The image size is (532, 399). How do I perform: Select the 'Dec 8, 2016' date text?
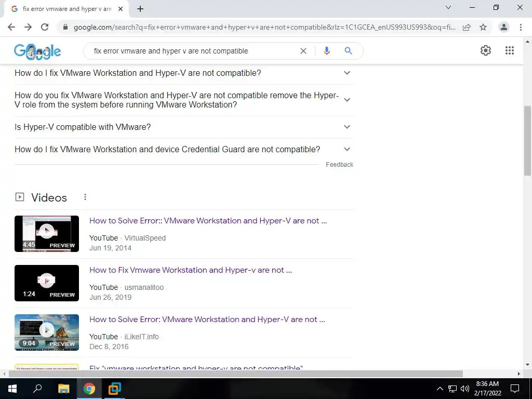tap(109, 347)
